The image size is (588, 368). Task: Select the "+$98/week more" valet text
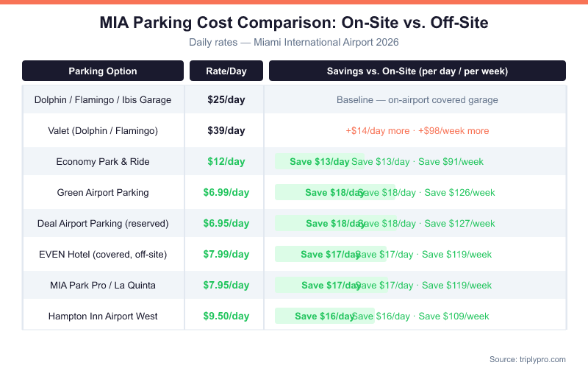tap(453, 131)
